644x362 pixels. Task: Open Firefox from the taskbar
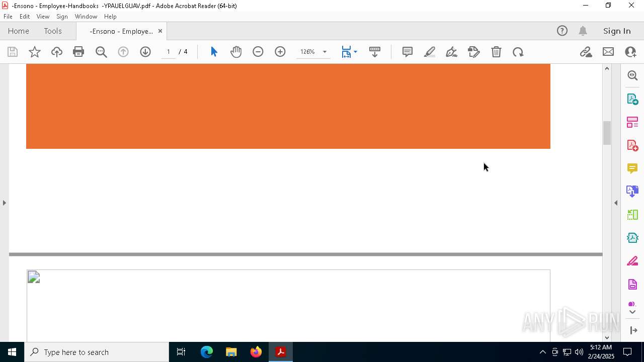coord(256,352)
